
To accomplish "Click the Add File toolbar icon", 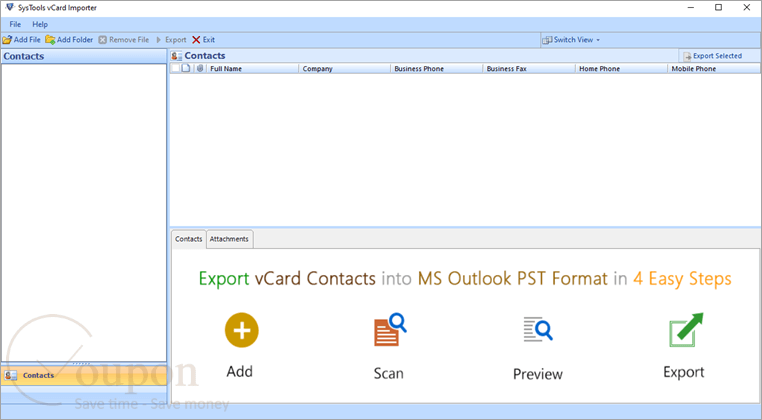I will pos(7,40).
